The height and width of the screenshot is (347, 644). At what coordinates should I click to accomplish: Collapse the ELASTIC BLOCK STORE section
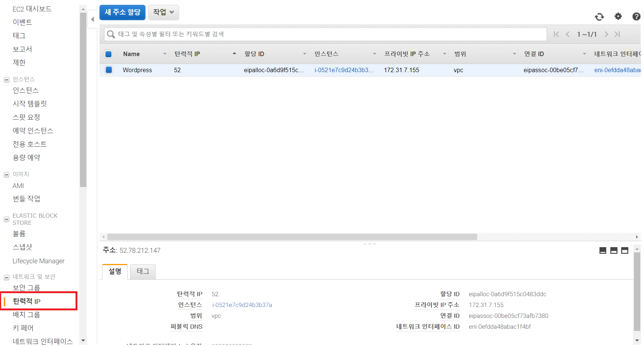pos(6,219)
